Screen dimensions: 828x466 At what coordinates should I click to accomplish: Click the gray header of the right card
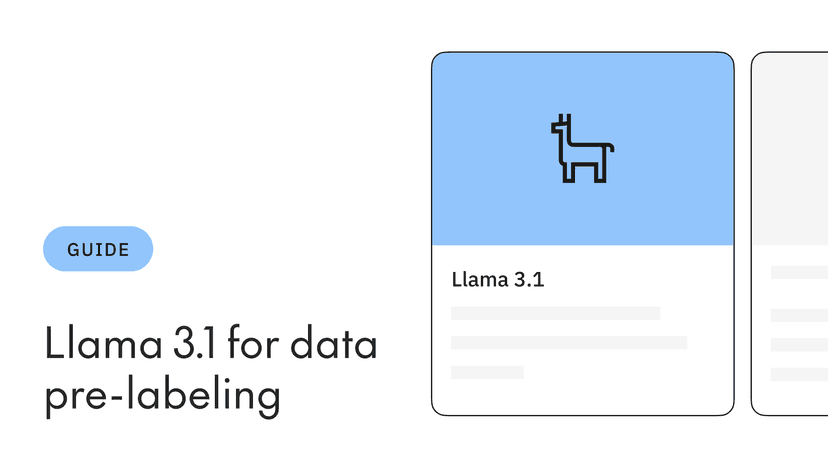pos(790,150)
